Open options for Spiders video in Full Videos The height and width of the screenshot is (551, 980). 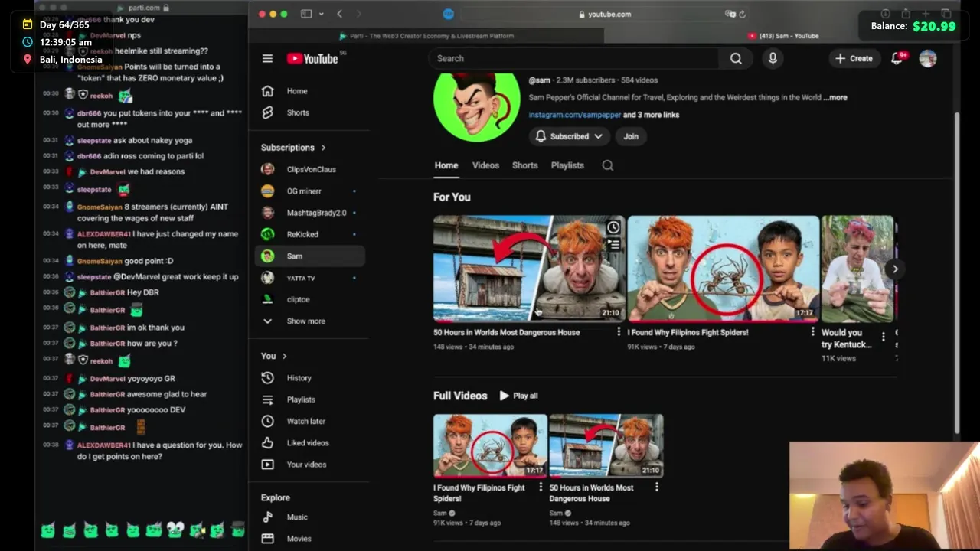[x=541, y=487]
